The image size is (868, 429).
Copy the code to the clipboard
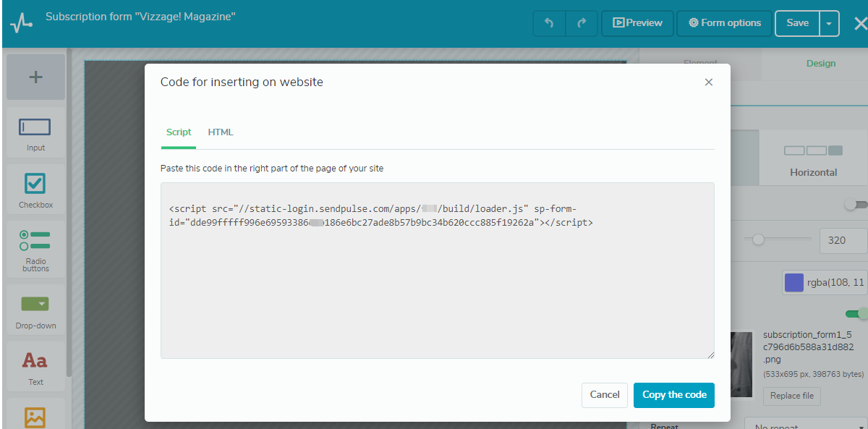click(x=674, y=395)
